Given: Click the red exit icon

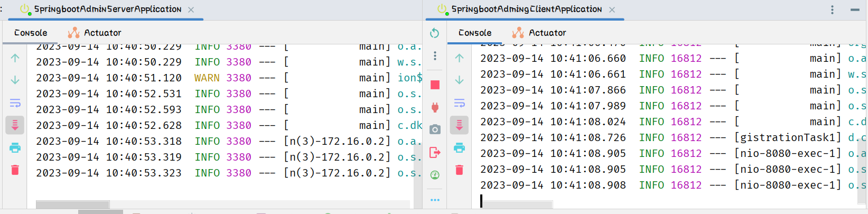Looking at the screenshot, I should [435, 153].
